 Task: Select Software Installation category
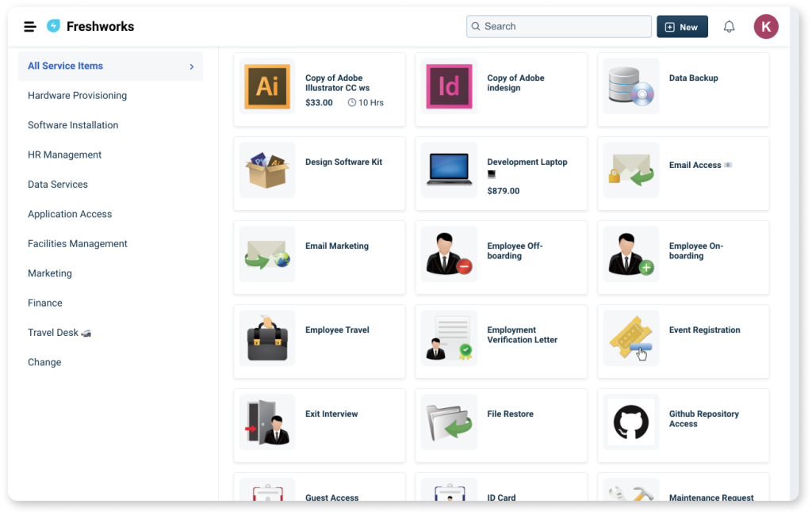(x=73, y=124)
